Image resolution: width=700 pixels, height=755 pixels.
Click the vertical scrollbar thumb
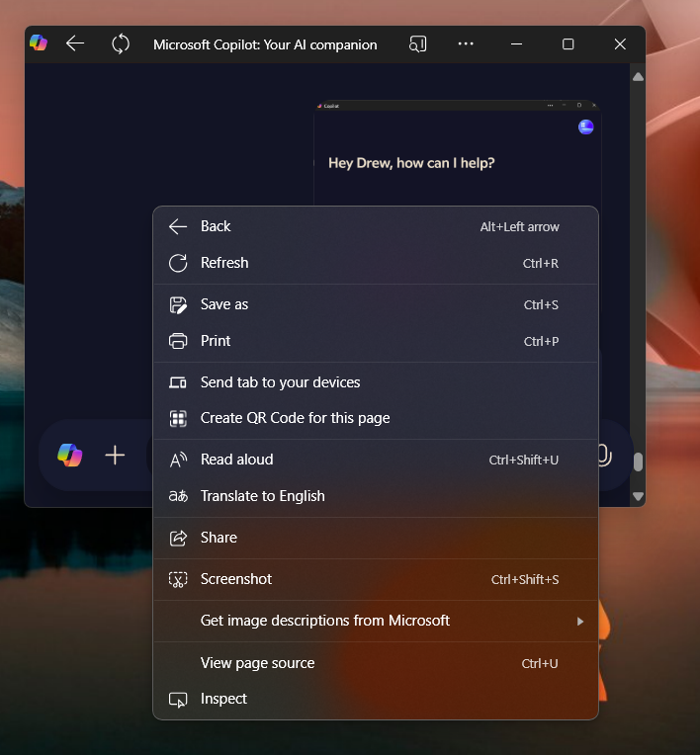point(638,461)
